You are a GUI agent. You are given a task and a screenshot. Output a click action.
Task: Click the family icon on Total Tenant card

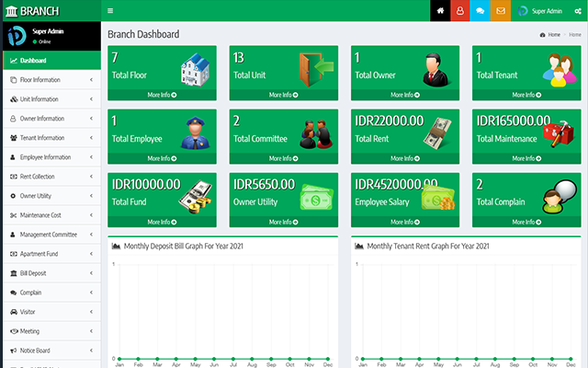560,70
